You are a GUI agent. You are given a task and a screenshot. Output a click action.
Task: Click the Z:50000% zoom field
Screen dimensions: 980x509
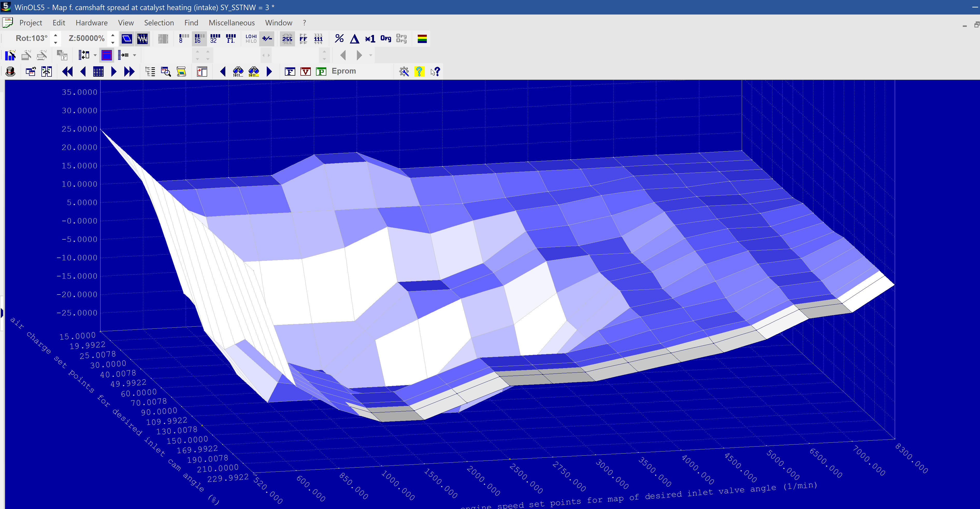86,38
